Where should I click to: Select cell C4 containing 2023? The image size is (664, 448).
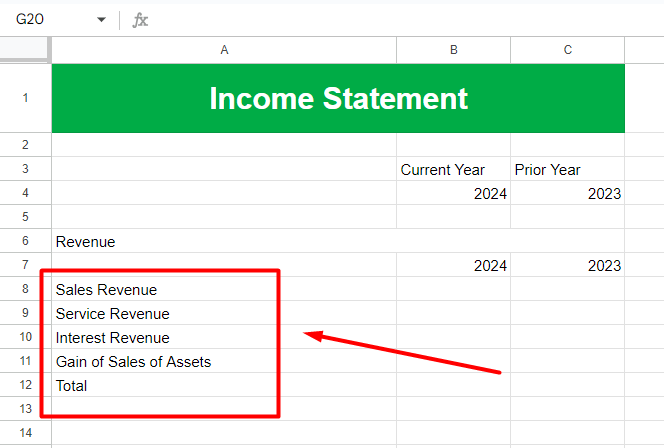567,194
